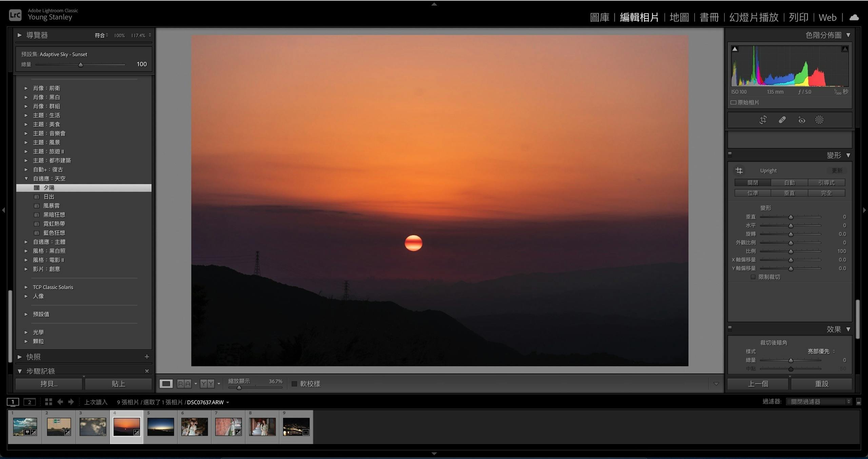Select the Healing tool icon
Image resolution: width=868 pixels, height=459 pixels.
point(782,120)
